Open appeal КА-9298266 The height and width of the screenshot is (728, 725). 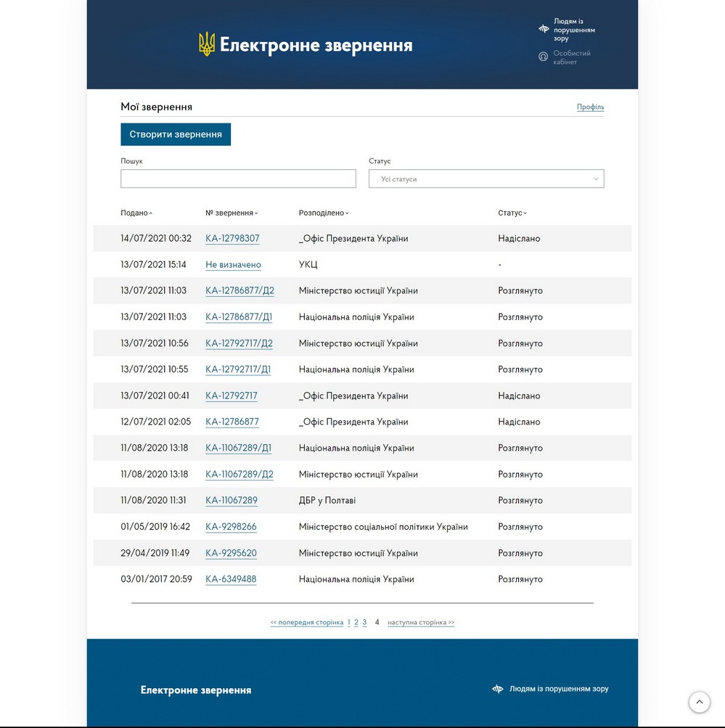(x=232, y=527)
